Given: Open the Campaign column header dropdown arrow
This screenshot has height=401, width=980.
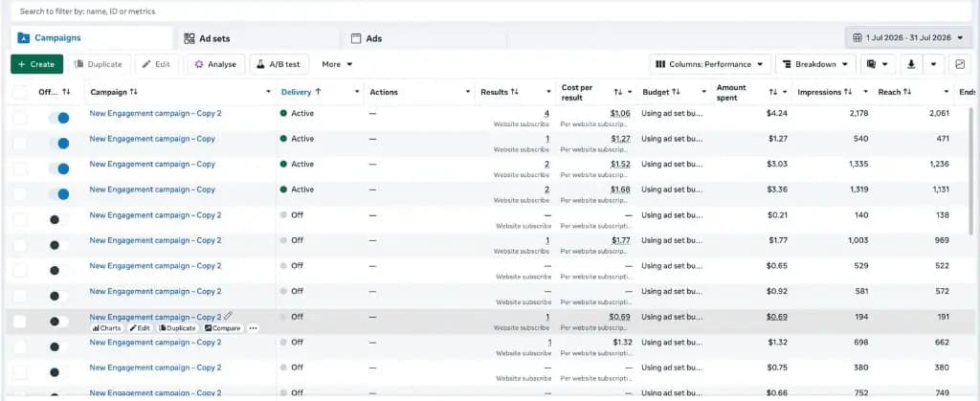Looking at the screenshot, I should [x=268, y=92].
